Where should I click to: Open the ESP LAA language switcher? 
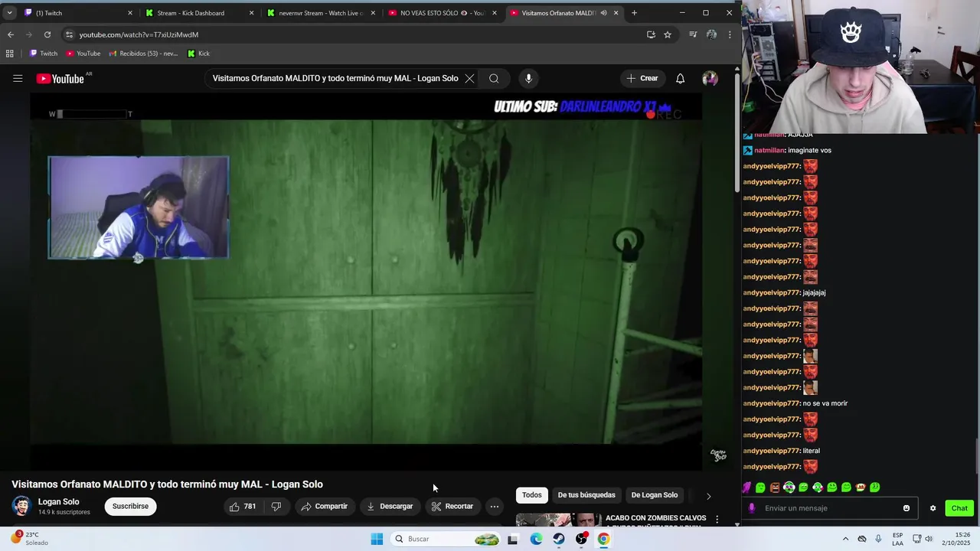click(897, 539)
